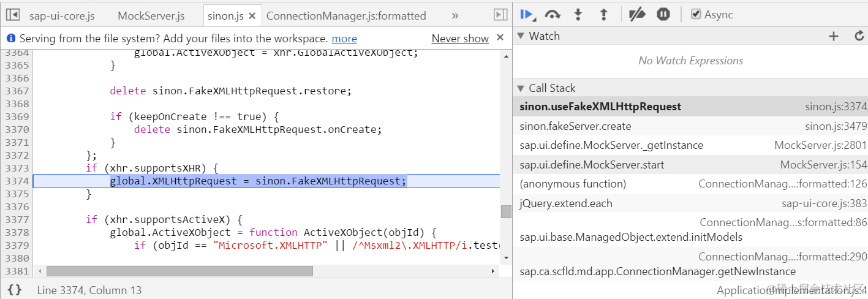Click the MockServer.js:154 location link
868x299 pixels.
[824, 165]
